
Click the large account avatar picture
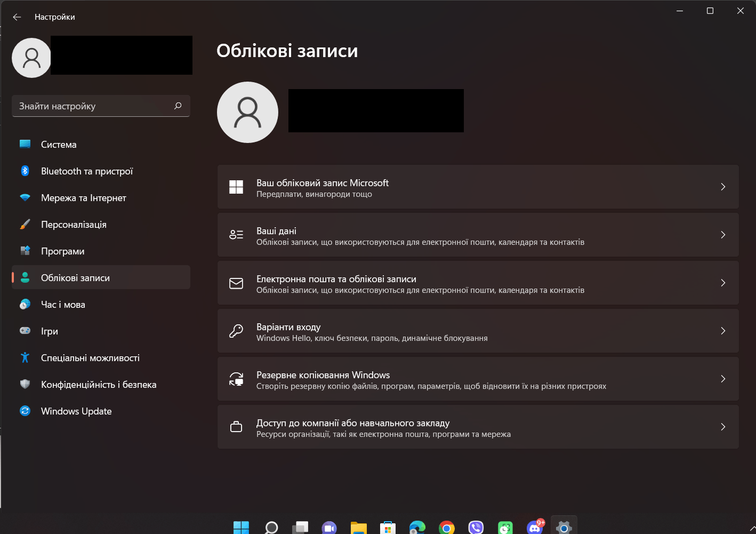coord(247,112)
